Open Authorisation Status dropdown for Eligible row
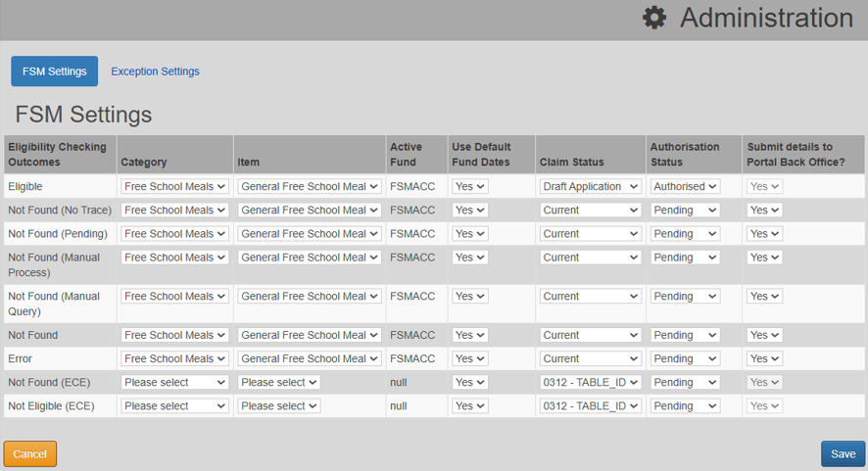Image resolution: width=868 pixels, height=471 pixels. point(684,186)
